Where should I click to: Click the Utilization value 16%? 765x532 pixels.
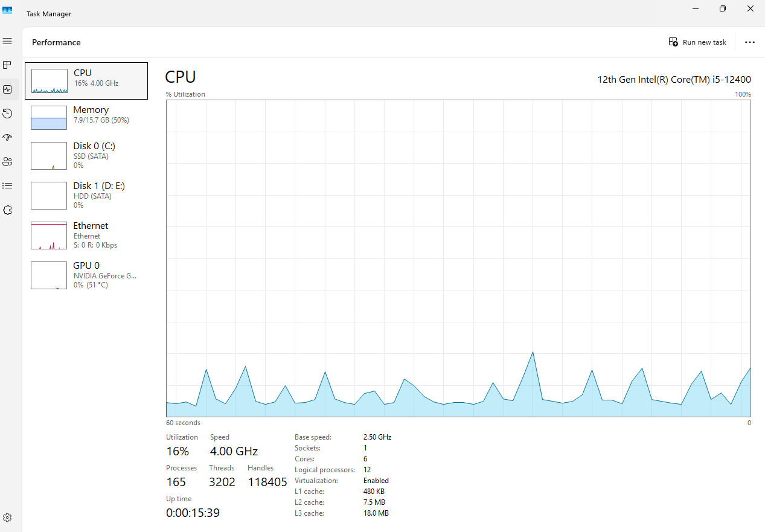pos(178,451)
